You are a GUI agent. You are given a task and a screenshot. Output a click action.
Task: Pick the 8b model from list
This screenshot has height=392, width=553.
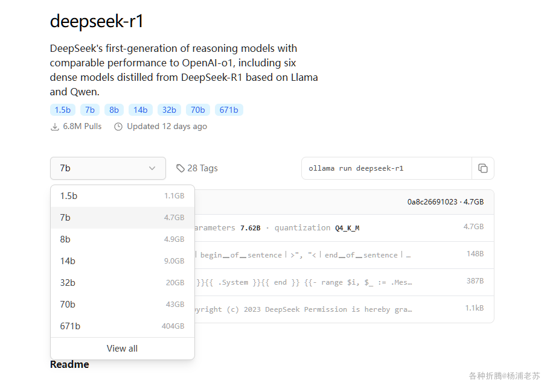click(122, 239)
